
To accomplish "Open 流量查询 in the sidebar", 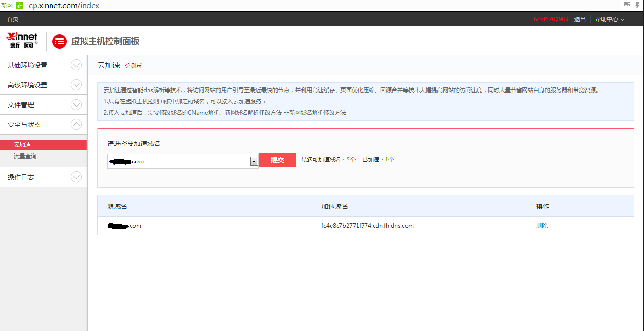I will coord(25,156).
